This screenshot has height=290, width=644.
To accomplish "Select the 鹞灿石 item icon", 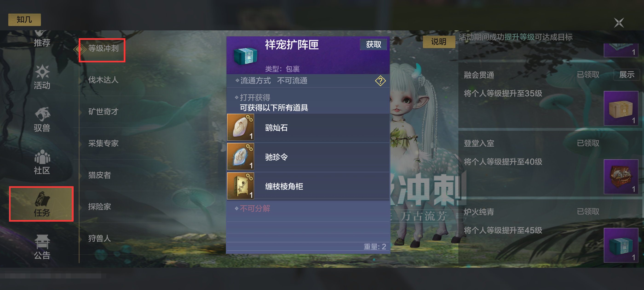I will tap(241, 127).
